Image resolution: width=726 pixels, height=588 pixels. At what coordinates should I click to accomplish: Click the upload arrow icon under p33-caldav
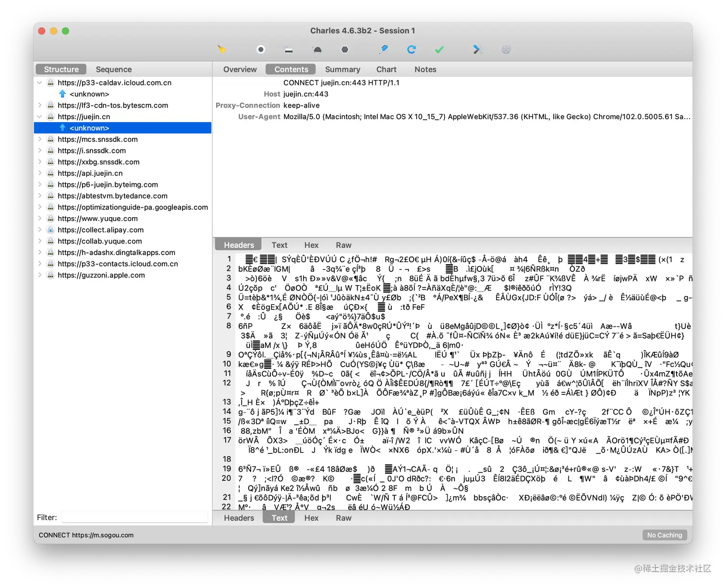click(62, 94)
